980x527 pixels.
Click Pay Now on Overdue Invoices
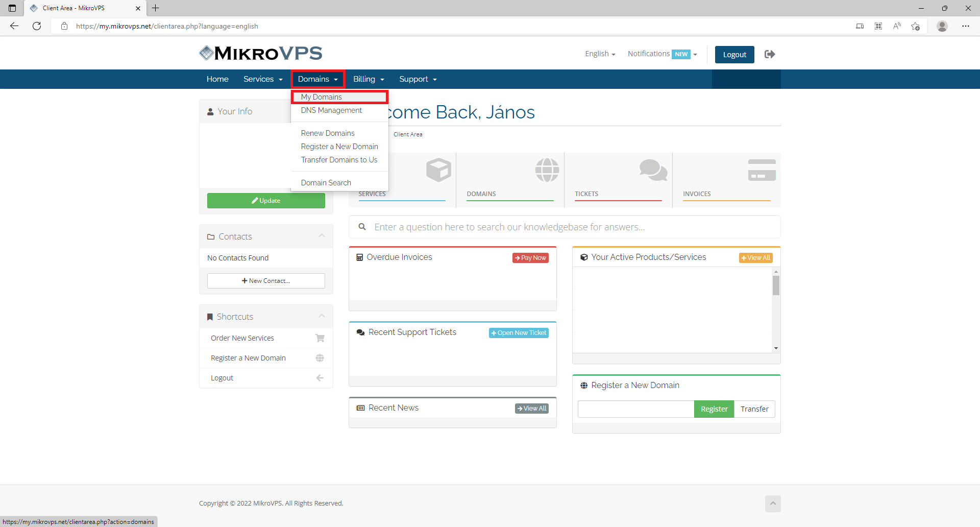click(x=530, y=258)
